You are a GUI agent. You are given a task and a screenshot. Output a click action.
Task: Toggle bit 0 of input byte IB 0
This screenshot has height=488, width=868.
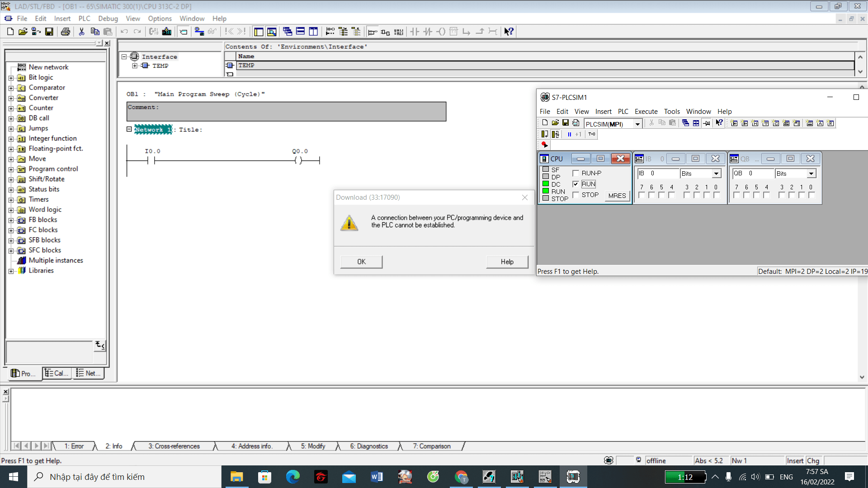click(717, 195)
